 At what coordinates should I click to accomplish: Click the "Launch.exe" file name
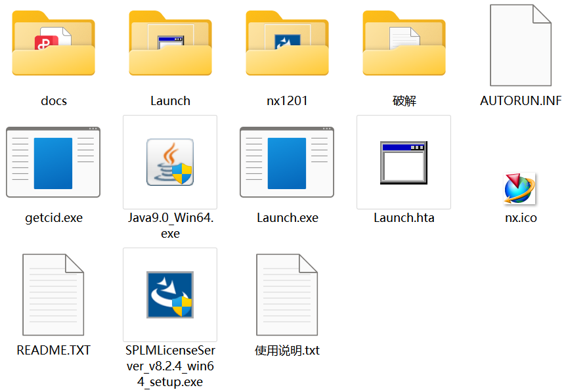(288, 218)
